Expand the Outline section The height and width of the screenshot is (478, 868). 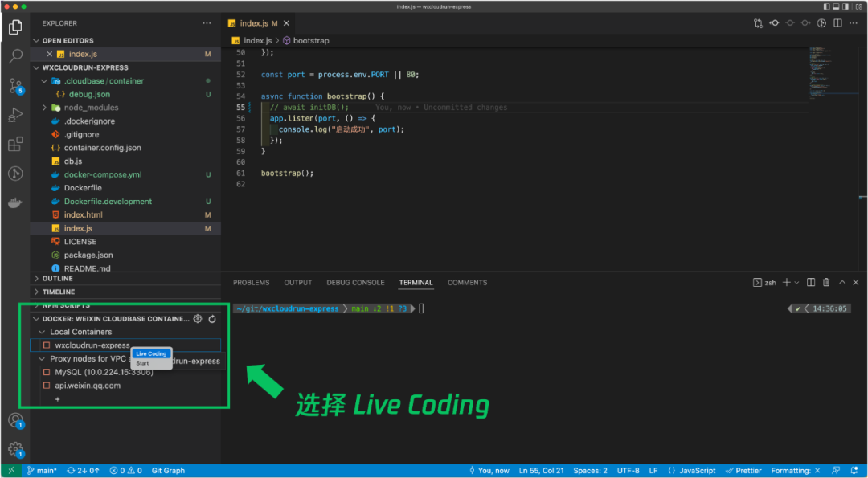pyautogui.click(x=36, y=278)
